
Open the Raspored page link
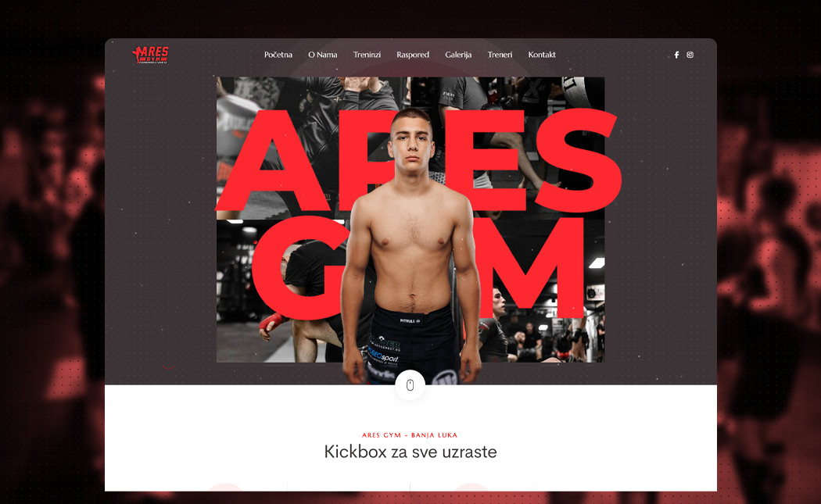413,55
